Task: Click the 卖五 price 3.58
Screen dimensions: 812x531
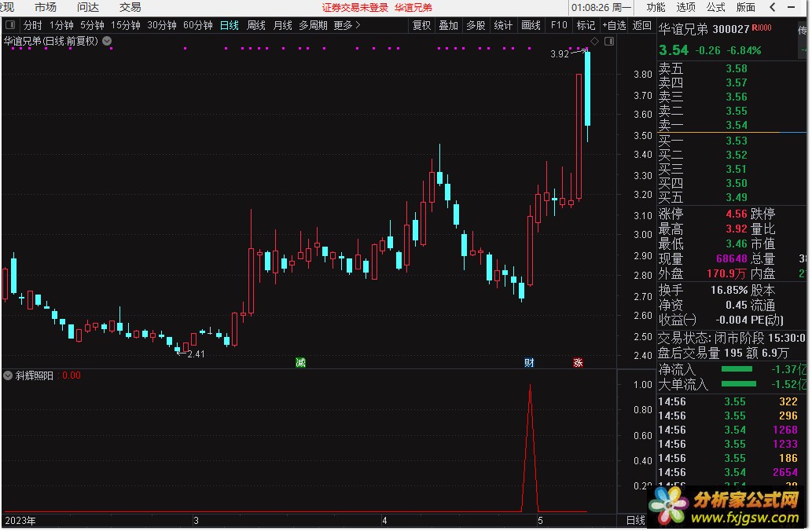Action: pos(736,68)
